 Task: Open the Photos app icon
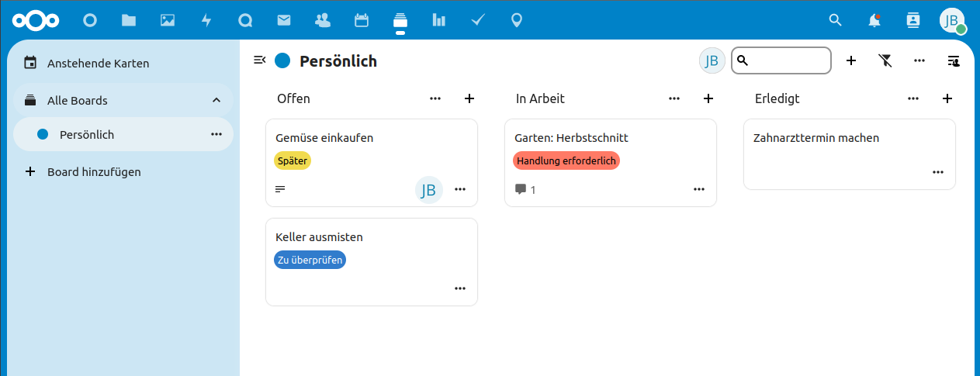[x=168, y=20]
